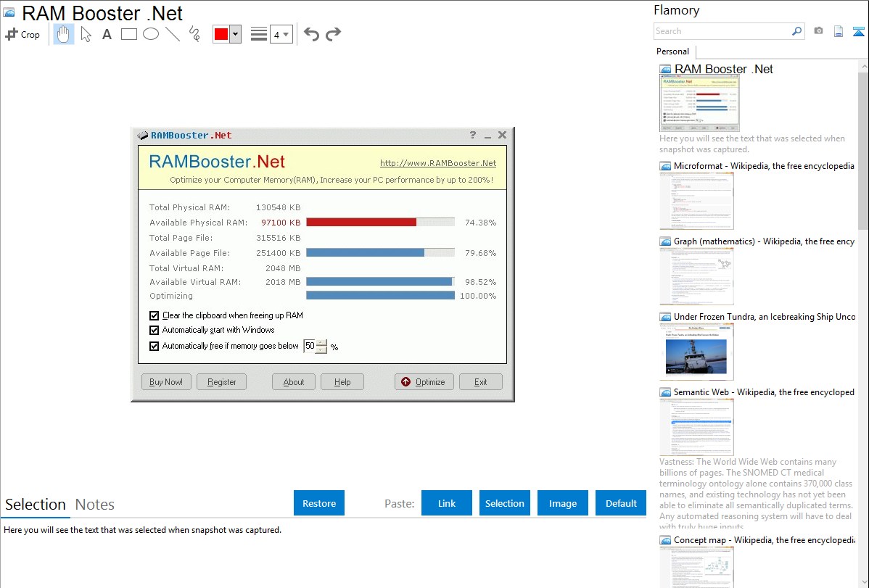869x588 pixels.
Task: Switch to the Selection tab
Action: pos(36,505)
